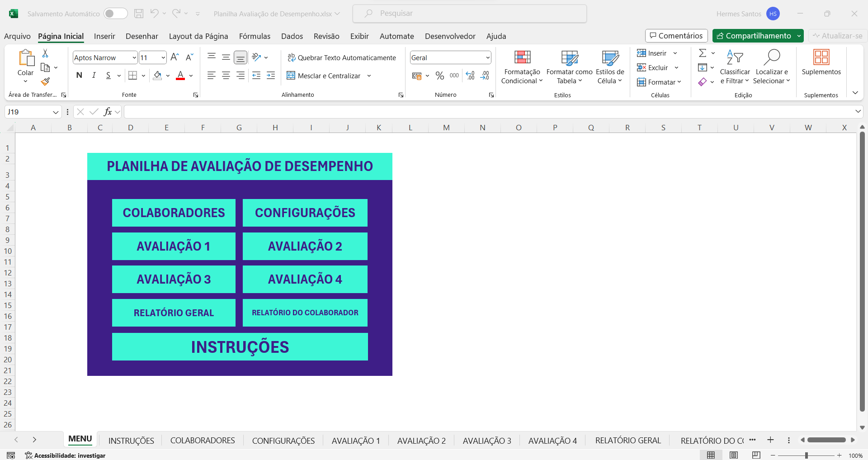Click the RELATÓRIO DO COLABORADOR button
The image size is (868, 460).
[305, 313]
